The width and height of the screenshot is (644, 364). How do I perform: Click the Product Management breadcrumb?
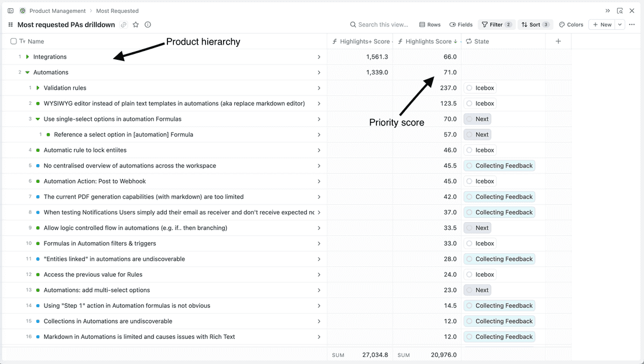(x=56, y=11)
